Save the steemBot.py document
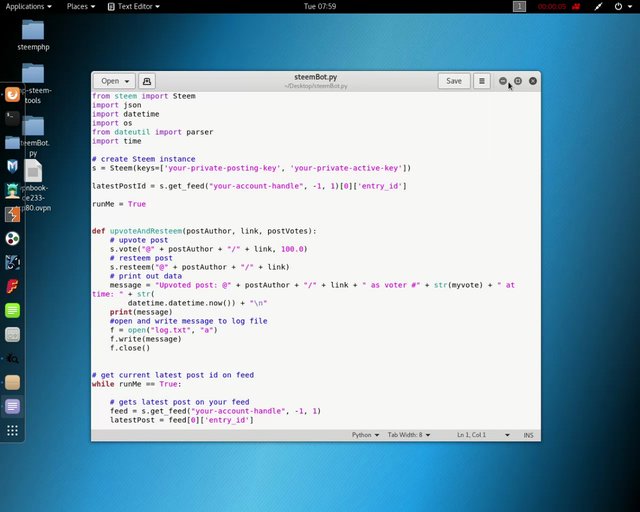The height and width of the screenshot is (512, 640). tap(454, 81)
